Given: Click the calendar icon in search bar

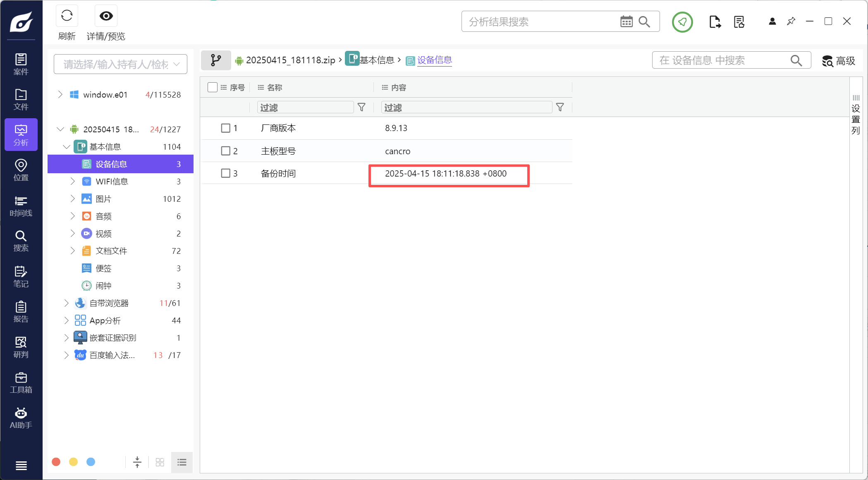Looking at the screenshot, I should pyautogui.click(x=626, y=21).
